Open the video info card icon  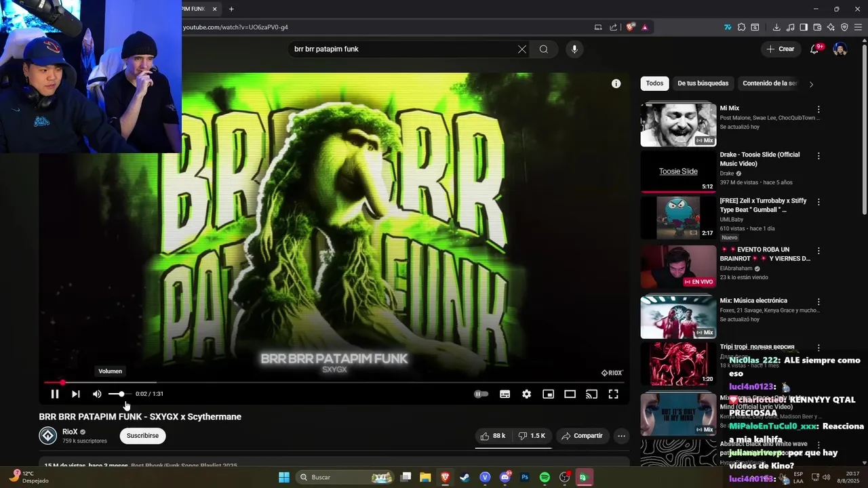click(x=616, y=83)
